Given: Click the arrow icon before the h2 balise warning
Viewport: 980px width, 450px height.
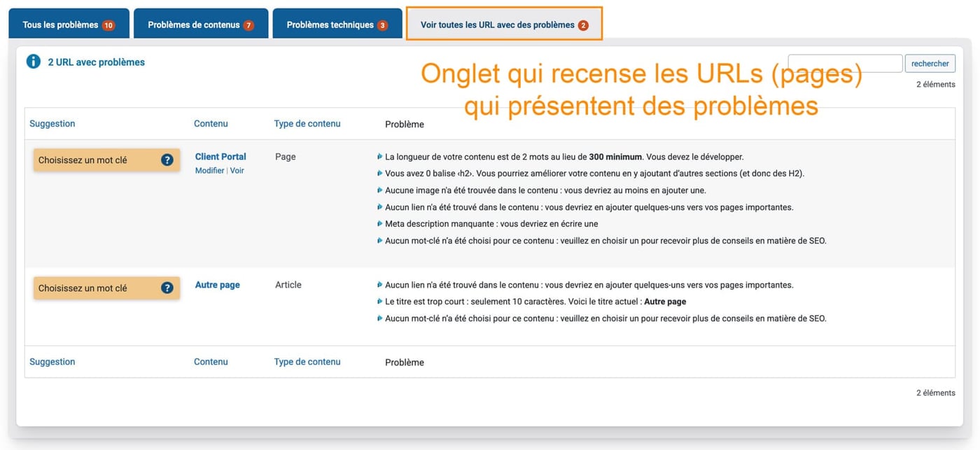Looking at the screenshot, I should click(379, 173).
